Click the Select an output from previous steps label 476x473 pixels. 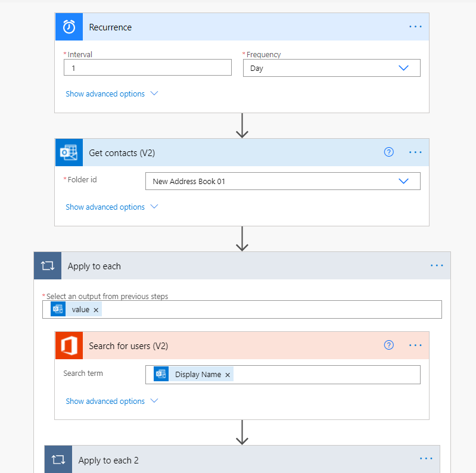click(x=107, y=296)
